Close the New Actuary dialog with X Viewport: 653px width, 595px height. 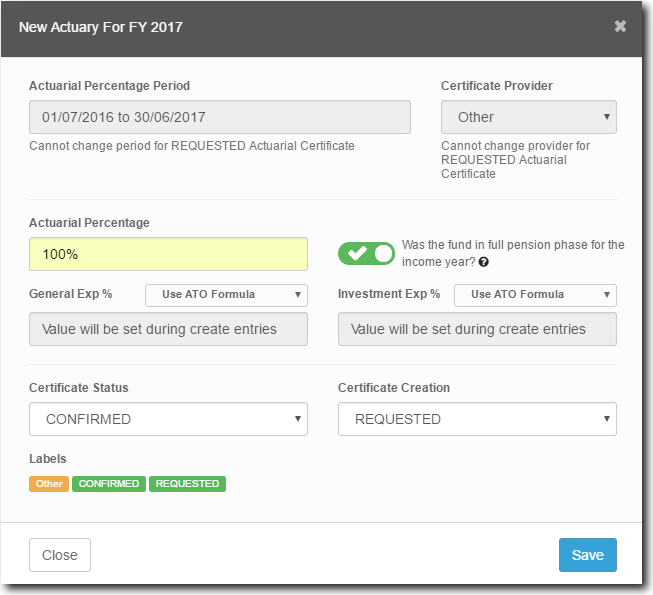[x=620, y=27]
